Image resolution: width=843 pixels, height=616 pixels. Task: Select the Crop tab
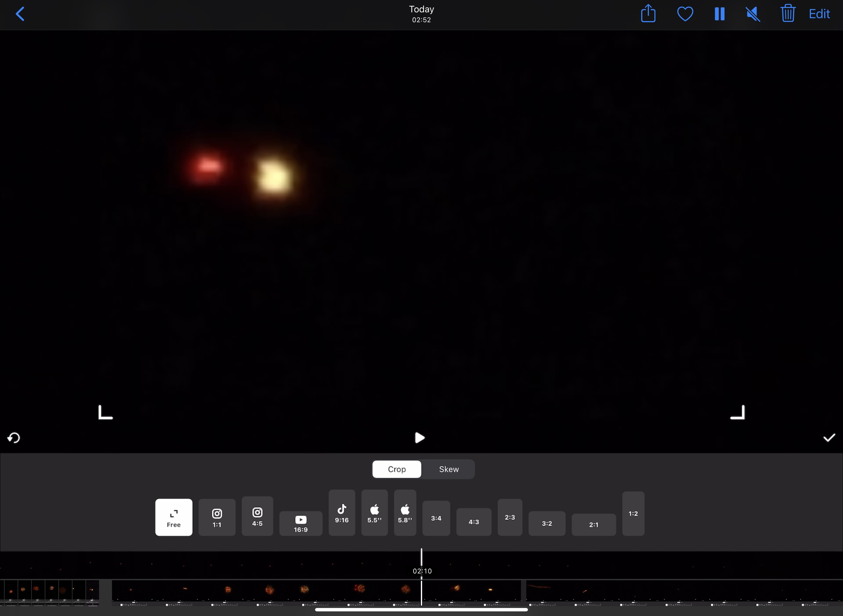pyautogui.click(x=397, y=469)
